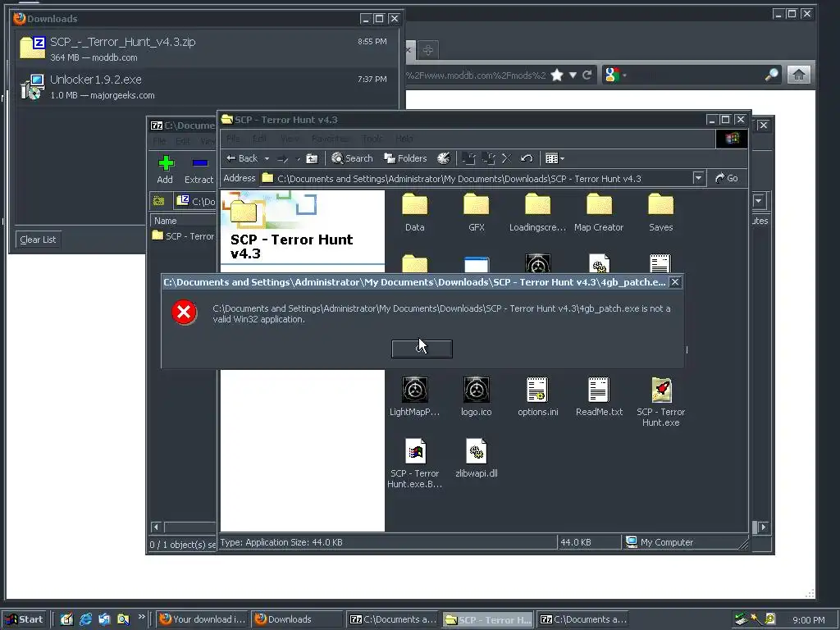Click the Copy To icon in Explorer toolbar

pyautogui.click(x=488, y=158)
